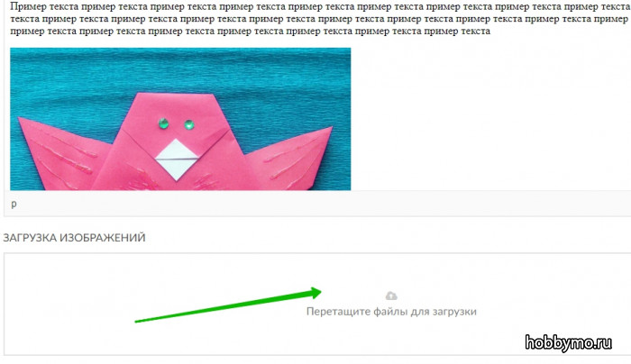Click the white beak of the origami bird
The image size is (631, 364).
(x=177, y=159)
